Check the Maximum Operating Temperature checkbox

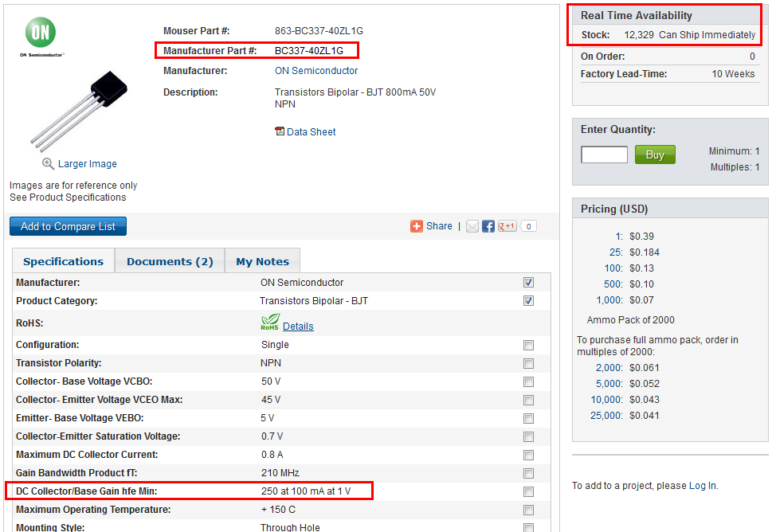(x=528, y=510)
